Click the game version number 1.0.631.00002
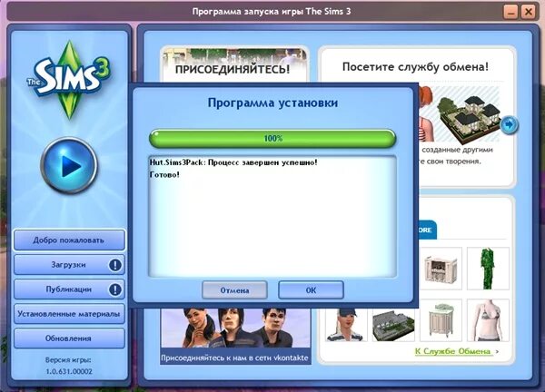Screen dimensions: 545x392 coord(69,371)
